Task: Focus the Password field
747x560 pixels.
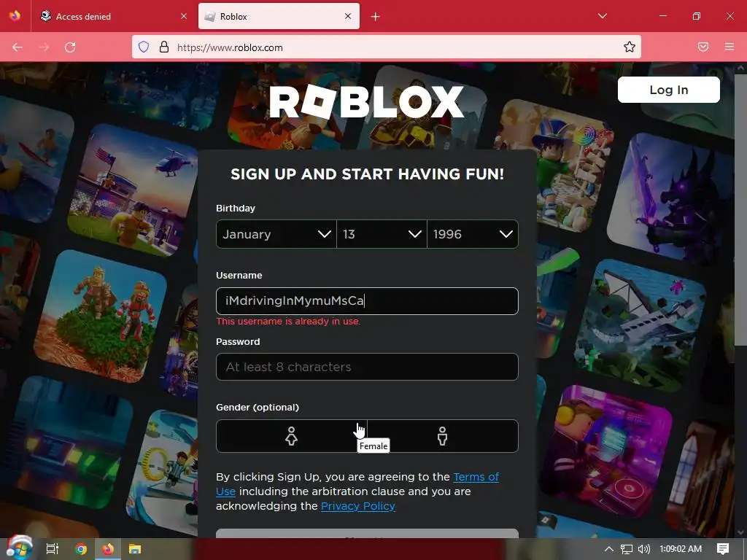Action: point(367,367)
